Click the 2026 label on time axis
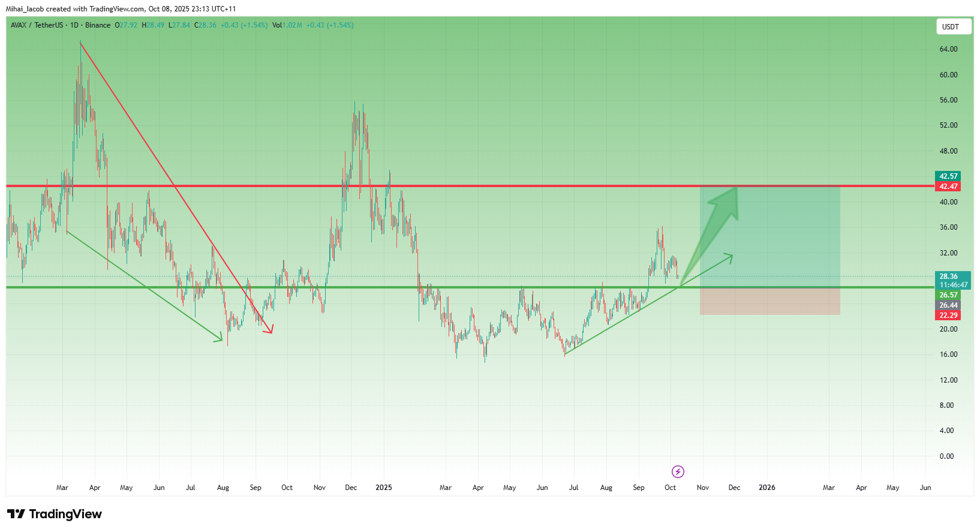The height and width of the screenshot is (532, 980). pyautogui.click(x=766, y=488)
